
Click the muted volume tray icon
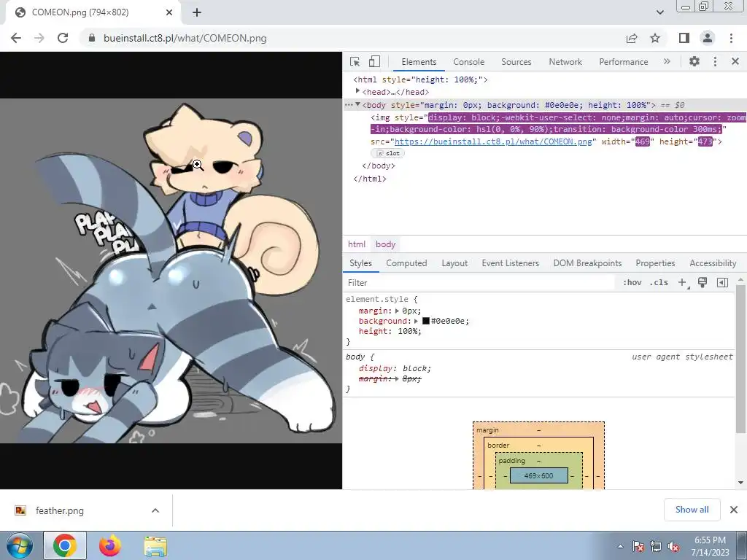point(673,547)
